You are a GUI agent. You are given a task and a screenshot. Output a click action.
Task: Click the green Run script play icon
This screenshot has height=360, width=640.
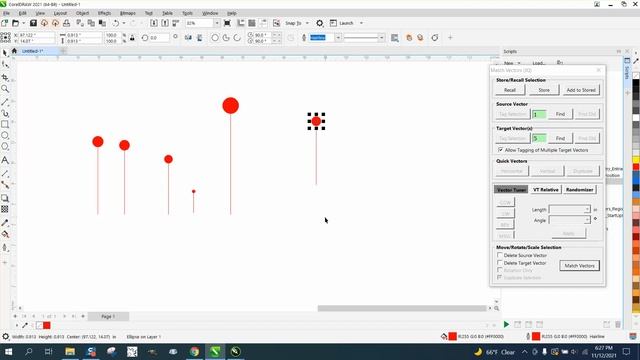tap(506, 324)
